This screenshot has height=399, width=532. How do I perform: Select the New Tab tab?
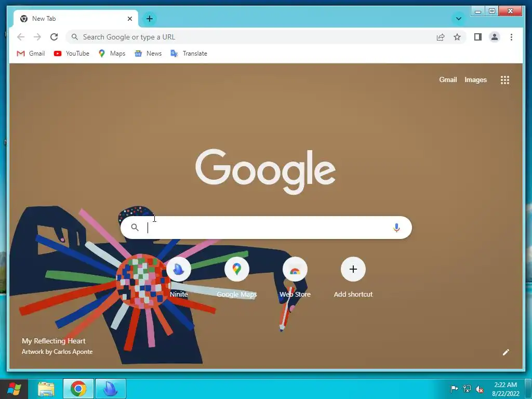[x=76, y=19]
